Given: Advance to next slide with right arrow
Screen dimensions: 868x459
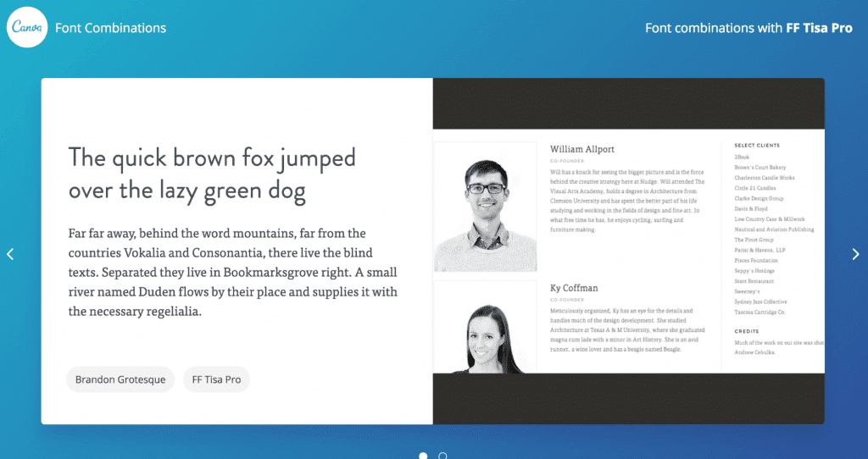Looking at the screenshot, I should [x=855, y=254].
